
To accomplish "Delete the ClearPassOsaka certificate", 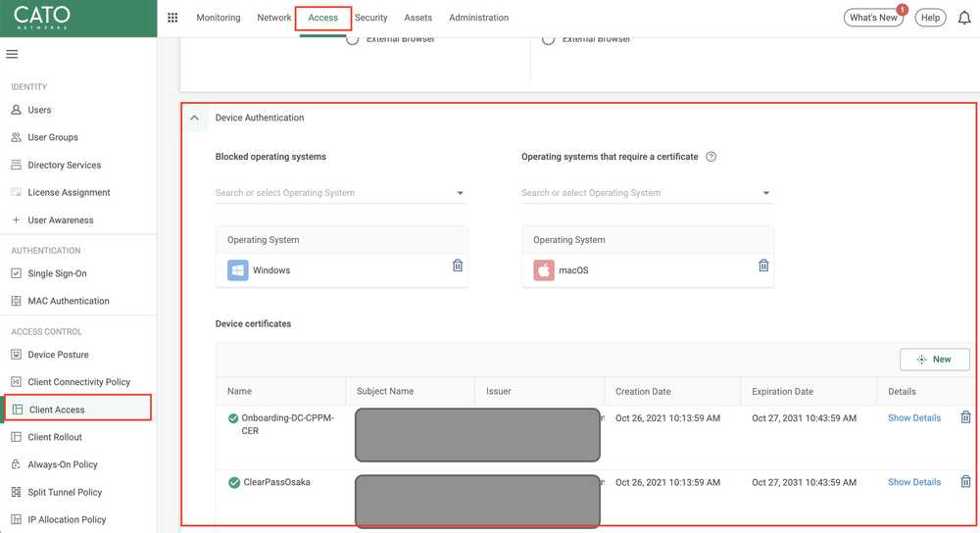I will [x=965, y=482].
